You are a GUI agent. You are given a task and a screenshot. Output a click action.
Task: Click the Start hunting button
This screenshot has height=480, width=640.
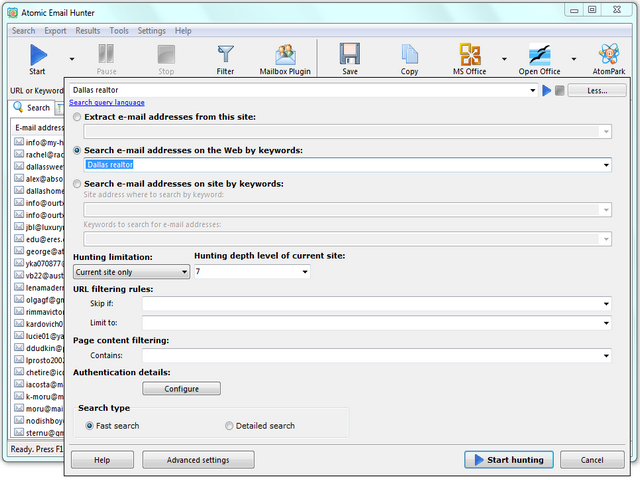pos(507,460)
